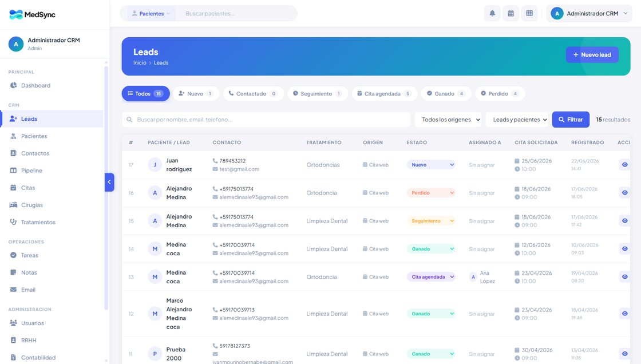Open RRHH in the sidebar
The height and width of the screenshot is (364, 641).
pos(52,341)
